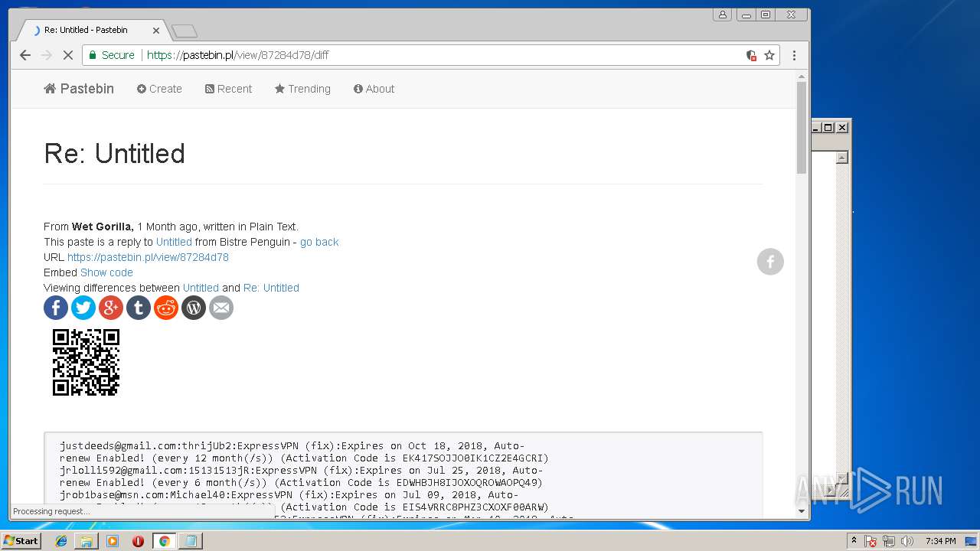Share paste via email envelope icon

coord(221,308)
